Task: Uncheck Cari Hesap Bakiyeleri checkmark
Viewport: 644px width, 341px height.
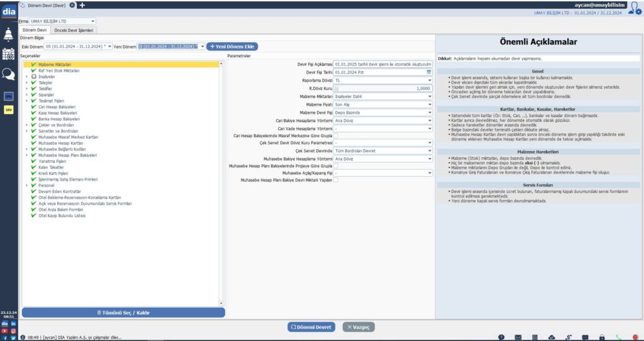Action: (34, 107)
